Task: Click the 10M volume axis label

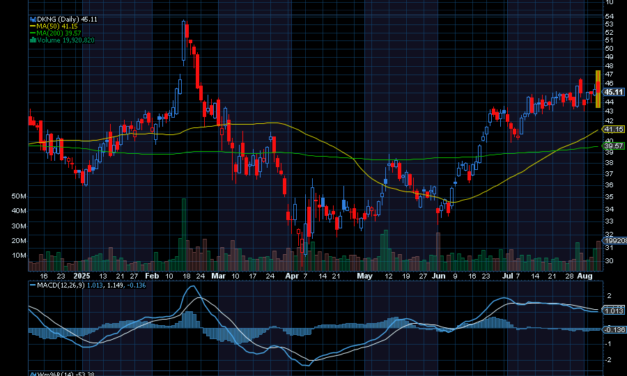Action: coord(19,256)
